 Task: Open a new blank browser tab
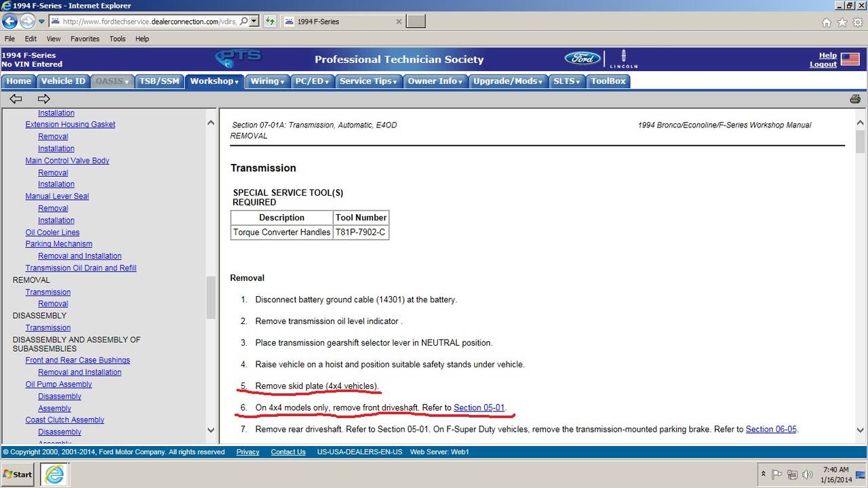point(416,21)
